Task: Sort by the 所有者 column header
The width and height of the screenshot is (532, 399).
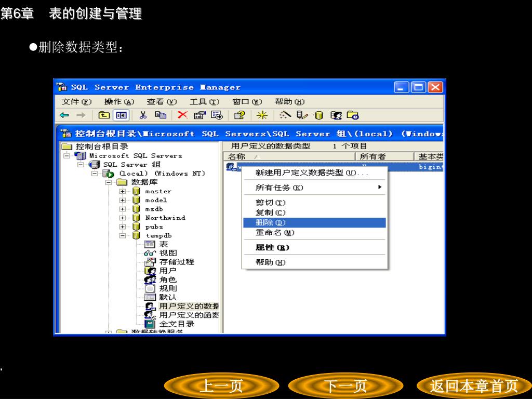Action: (x=384, y=156)
